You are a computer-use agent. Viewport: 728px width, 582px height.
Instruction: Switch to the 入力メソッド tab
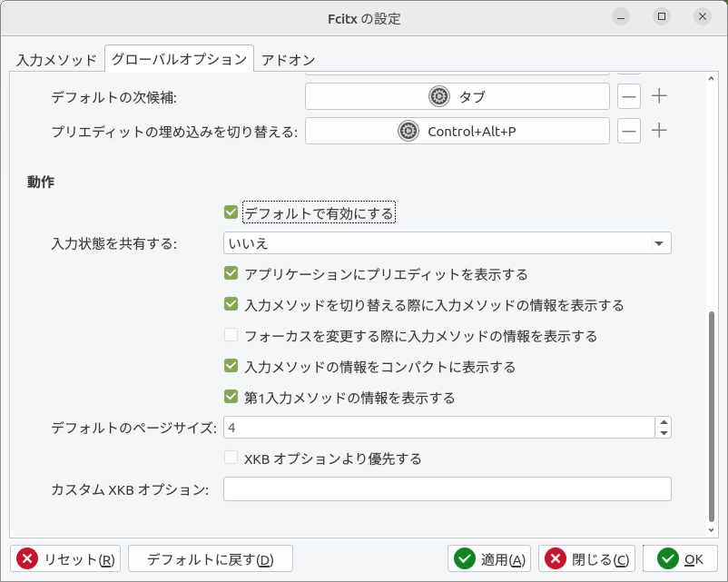click(x=56, y=60)
